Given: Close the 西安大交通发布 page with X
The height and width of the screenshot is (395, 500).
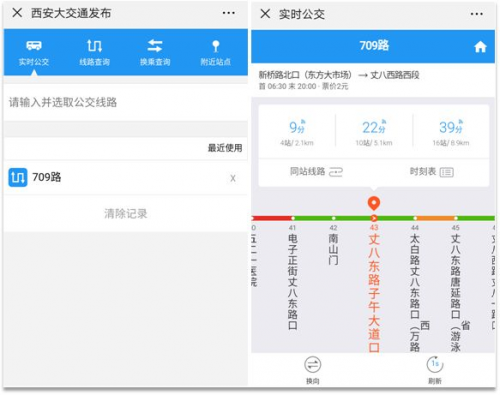Looking at the screenshot, I should [17, 13].
